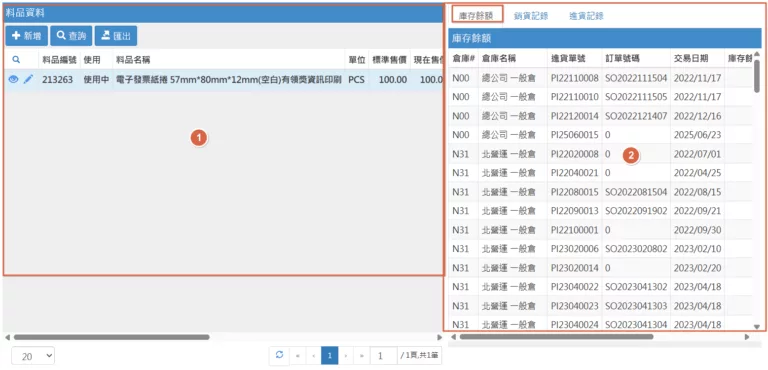768x370 pixels.
Task: Go to previous page arrow
Action: pyautogui.click(x=313, y=356)
